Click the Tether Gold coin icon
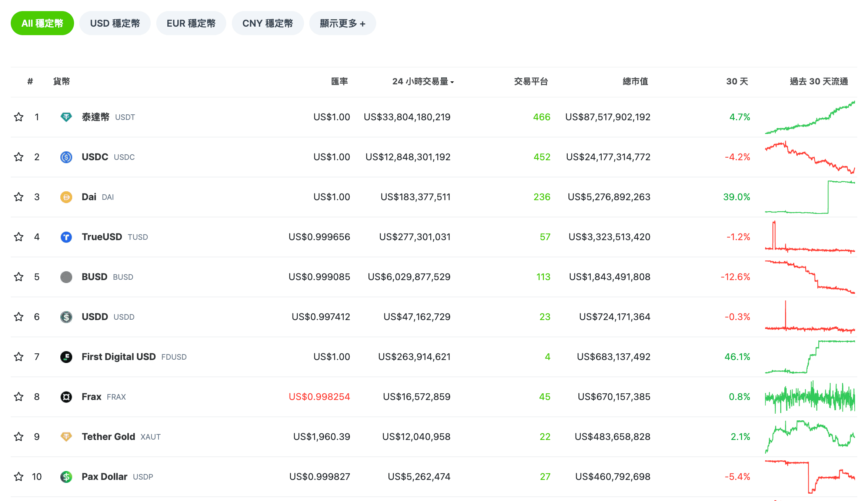This screenshot has height=501, width=868. [66, 437]
